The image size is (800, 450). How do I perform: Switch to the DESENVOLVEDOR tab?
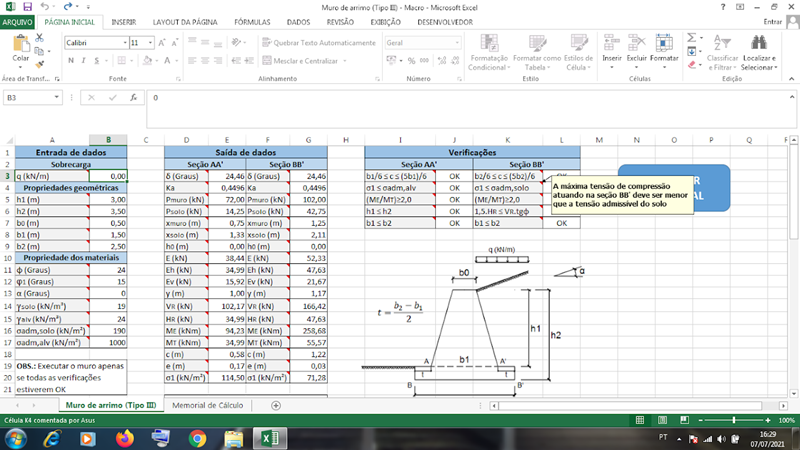pos(445,22)
